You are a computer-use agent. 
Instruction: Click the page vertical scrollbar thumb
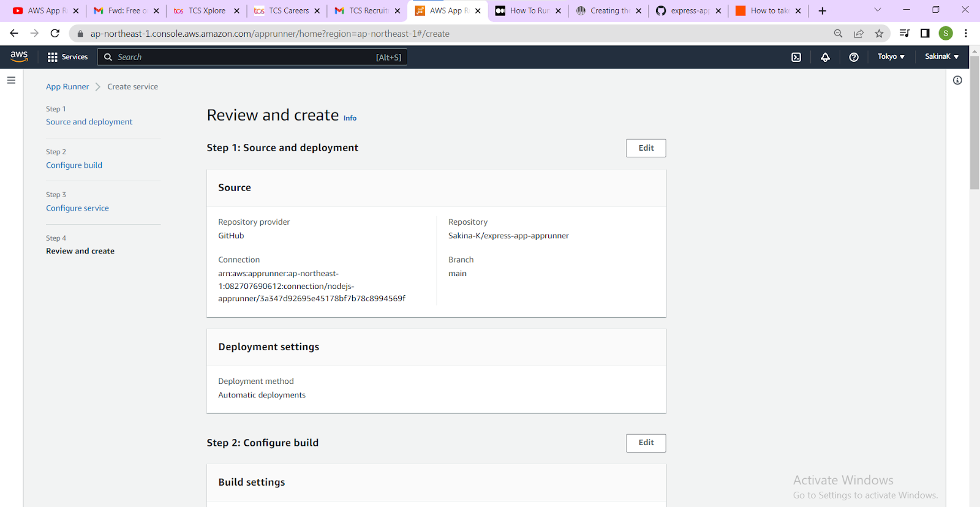974,122
